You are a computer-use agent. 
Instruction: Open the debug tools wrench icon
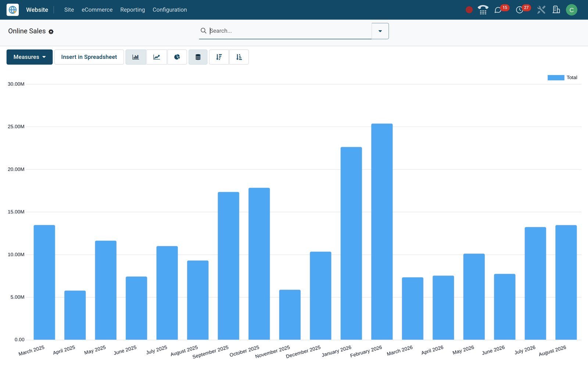coord(541,10)
